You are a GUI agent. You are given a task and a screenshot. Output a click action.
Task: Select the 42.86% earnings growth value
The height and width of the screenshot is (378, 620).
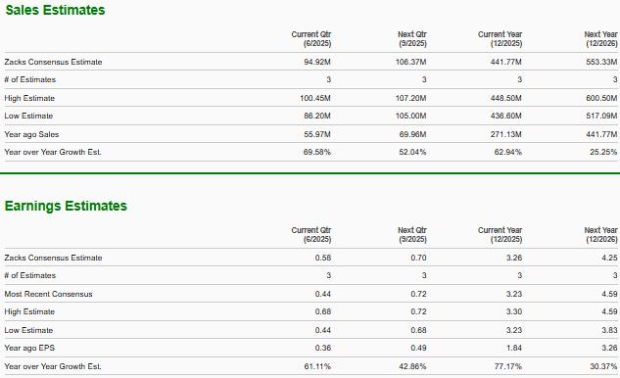[412, 367]
